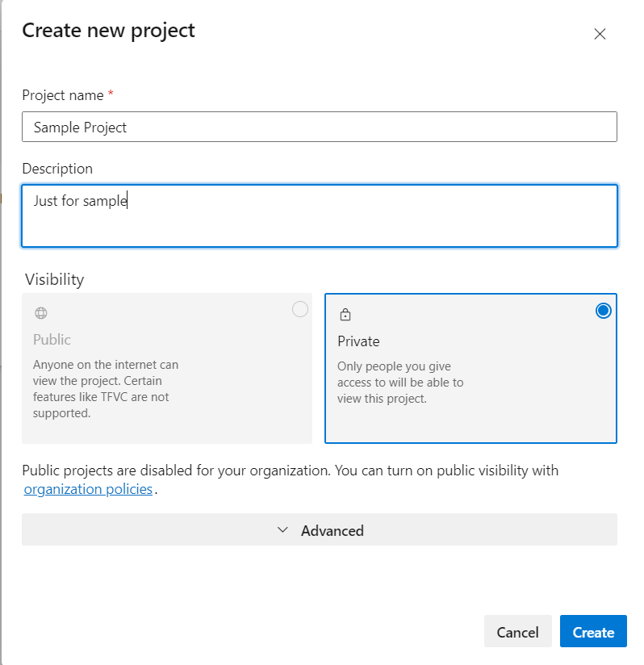
Task: Click the padlock icon on Private card
Action: 345,314
